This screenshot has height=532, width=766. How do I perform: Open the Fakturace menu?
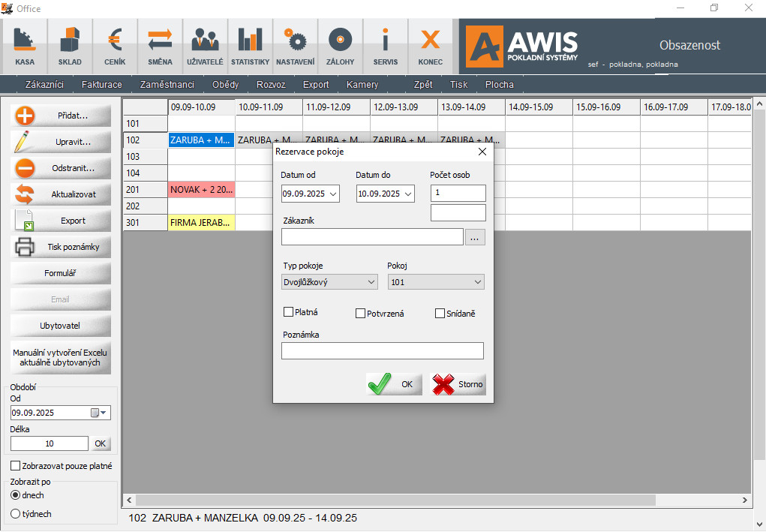[101, 85]
